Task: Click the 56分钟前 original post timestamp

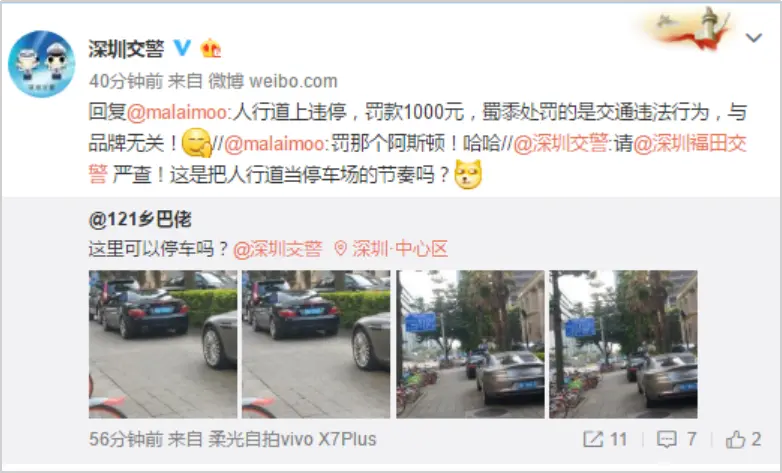Action: (126, 439)
